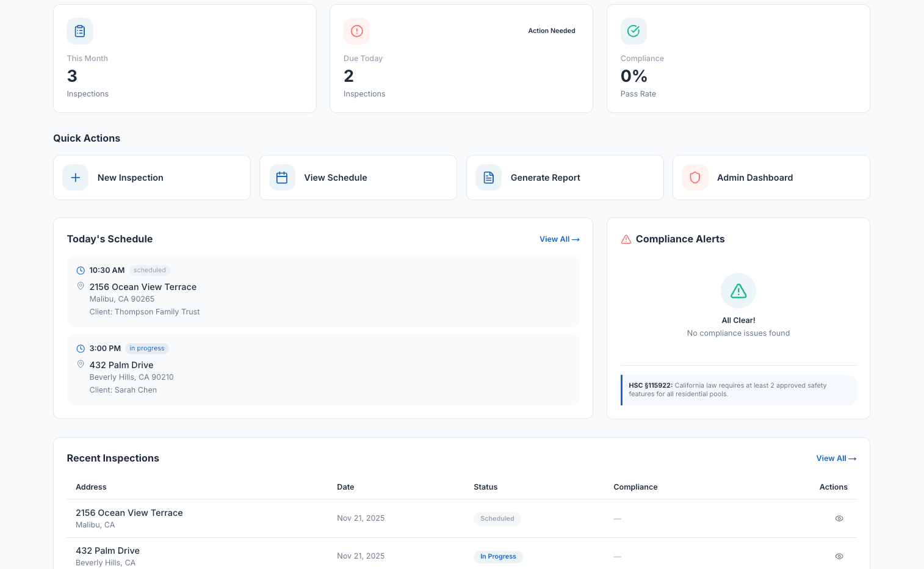Image resolution: width=924 pixels, height=569 pixels.
Task: Click the clipboard icon on This Month card
Action: [80, 31]
